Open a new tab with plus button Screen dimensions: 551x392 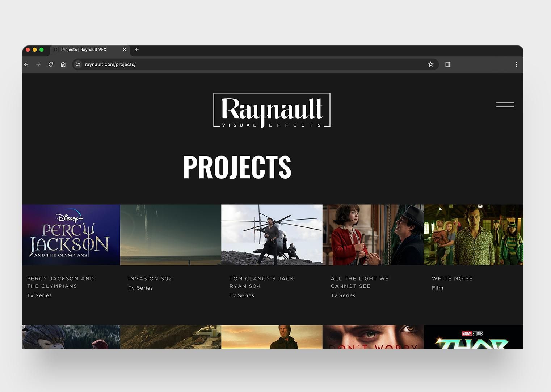coord(137,50)
